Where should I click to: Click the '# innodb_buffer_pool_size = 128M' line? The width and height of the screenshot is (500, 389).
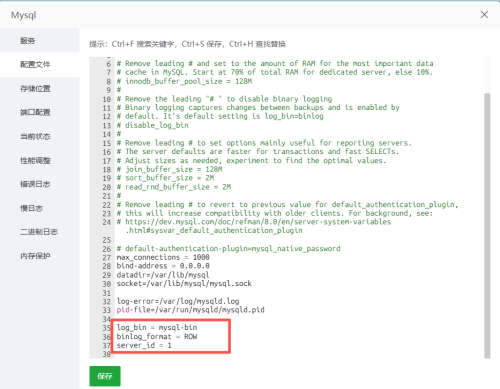(x=184, y=81)
